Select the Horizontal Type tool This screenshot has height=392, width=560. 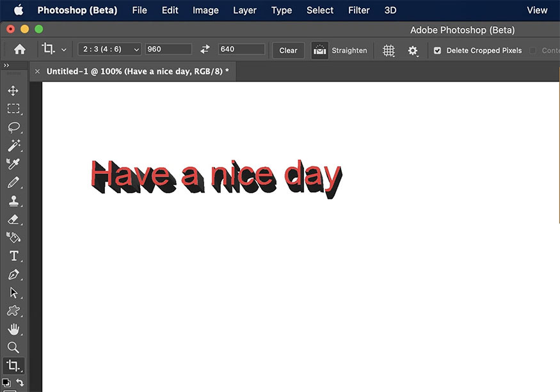pos(13,256)
